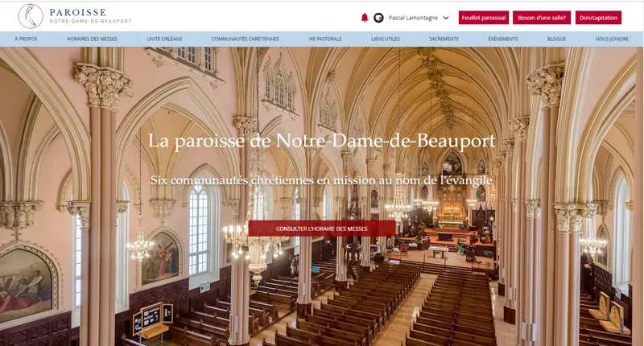The height and width of the screenshot is (346, 644).
Task: Click the Besoin d'une salle? button
Action: click(544, 18)
